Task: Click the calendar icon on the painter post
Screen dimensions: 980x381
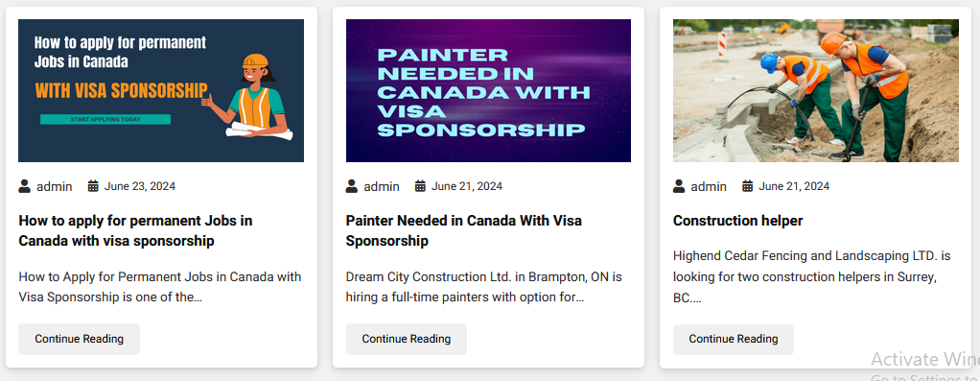Action: click(421, 186)
